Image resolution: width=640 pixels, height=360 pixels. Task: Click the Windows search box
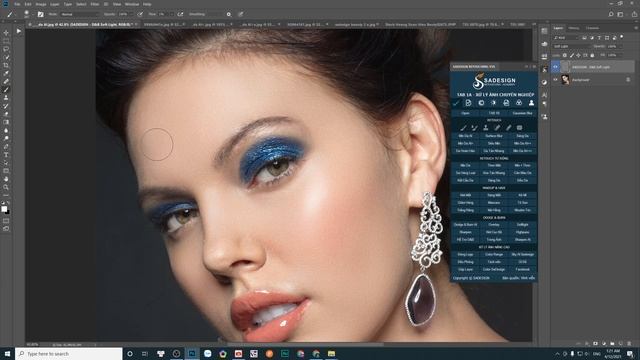(69, 354)
